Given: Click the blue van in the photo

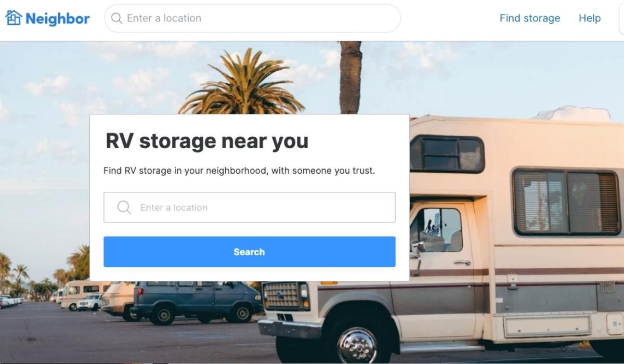Looking at the screenshot, I should 197,301.
